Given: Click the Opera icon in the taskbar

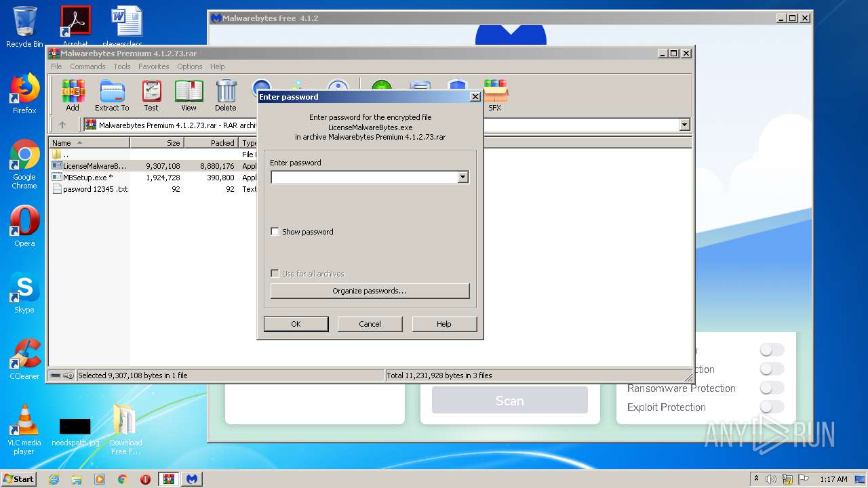Looking at the screenshot, I should tap(145, 479).
